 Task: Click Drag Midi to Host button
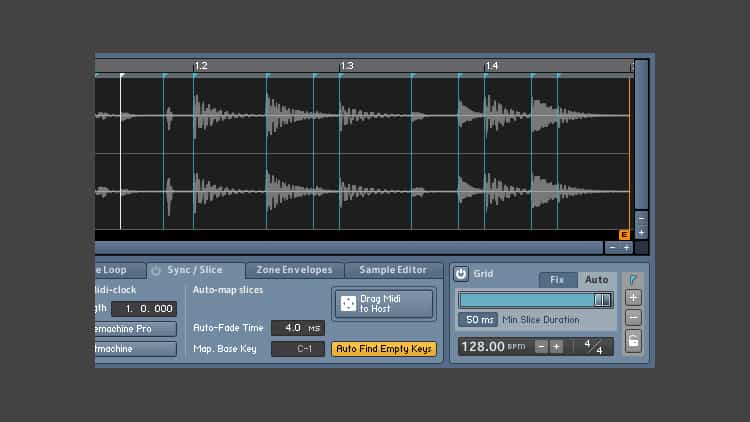(384, 304)
